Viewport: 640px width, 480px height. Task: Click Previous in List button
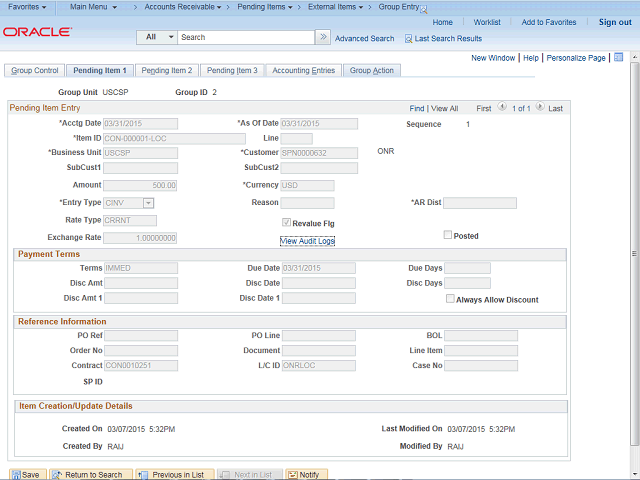click(x=175, y=474)
